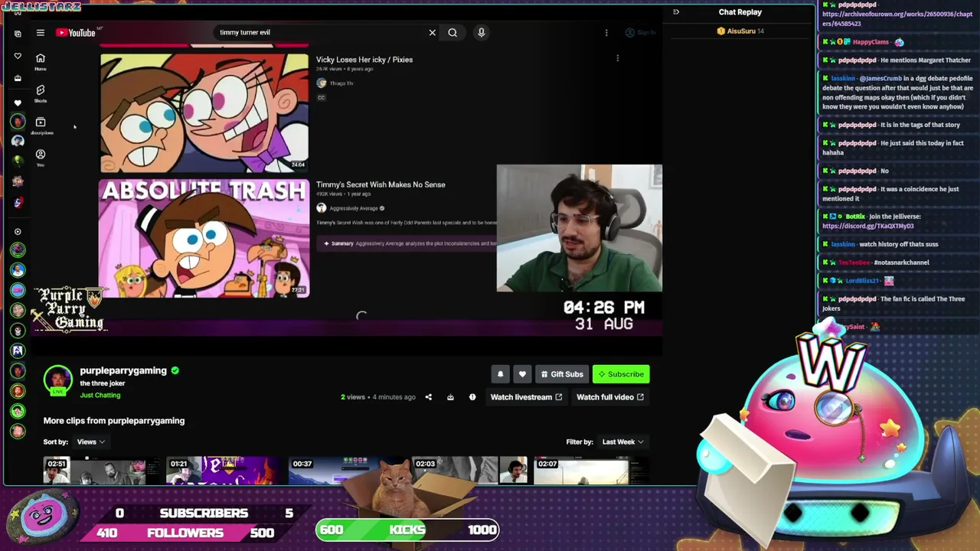Click the BotRix username in chat
Image resolution: width=980 pixels, height=551 pixels.
click(855, 217)
